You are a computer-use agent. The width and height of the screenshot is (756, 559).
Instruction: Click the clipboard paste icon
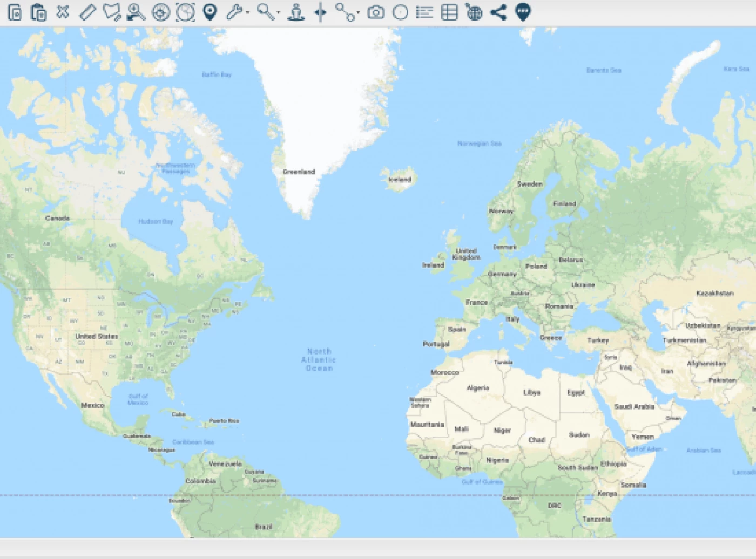click(x=38, y=12)
